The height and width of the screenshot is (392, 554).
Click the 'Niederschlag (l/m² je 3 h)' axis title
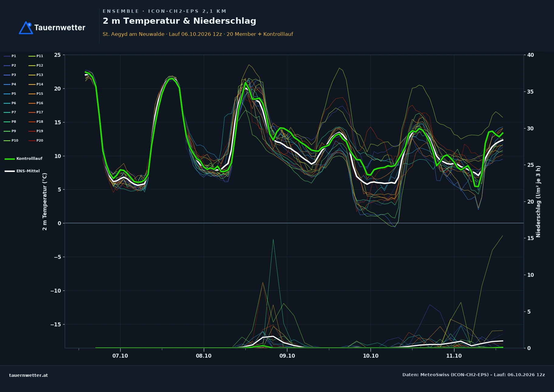coord(538,201)
